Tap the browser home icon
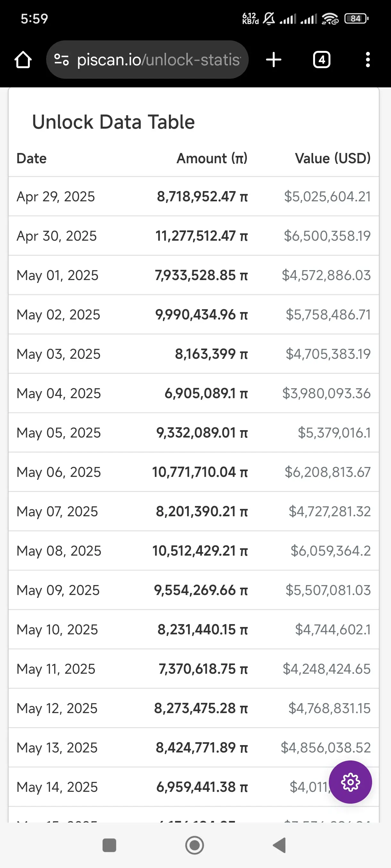Viewport: 391px width, 868px height. point(23,60)
